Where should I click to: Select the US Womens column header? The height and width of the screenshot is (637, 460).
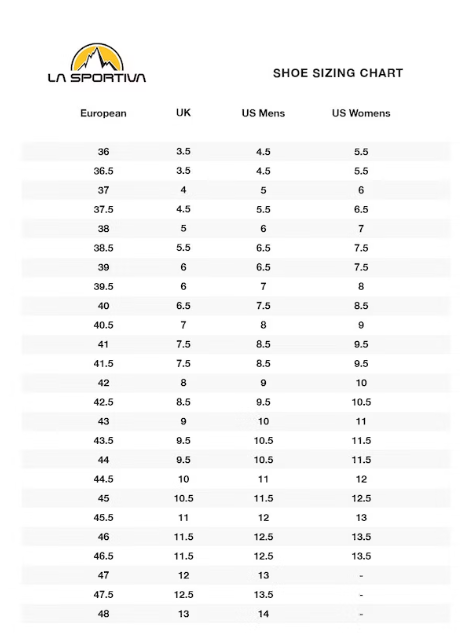pos(361,113)
